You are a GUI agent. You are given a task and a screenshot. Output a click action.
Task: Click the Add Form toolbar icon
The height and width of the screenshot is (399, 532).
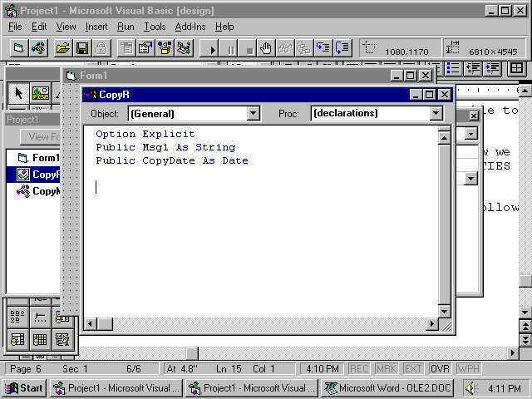(18, 49)
